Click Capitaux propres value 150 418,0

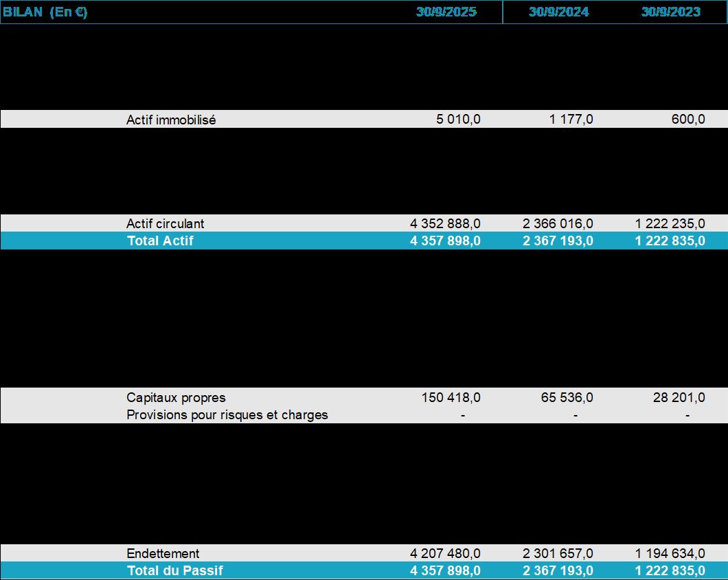451,397
